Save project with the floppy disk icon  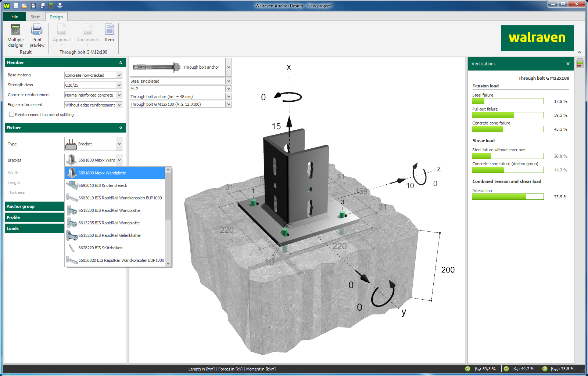pyautogui.click(x=33, y=6)
